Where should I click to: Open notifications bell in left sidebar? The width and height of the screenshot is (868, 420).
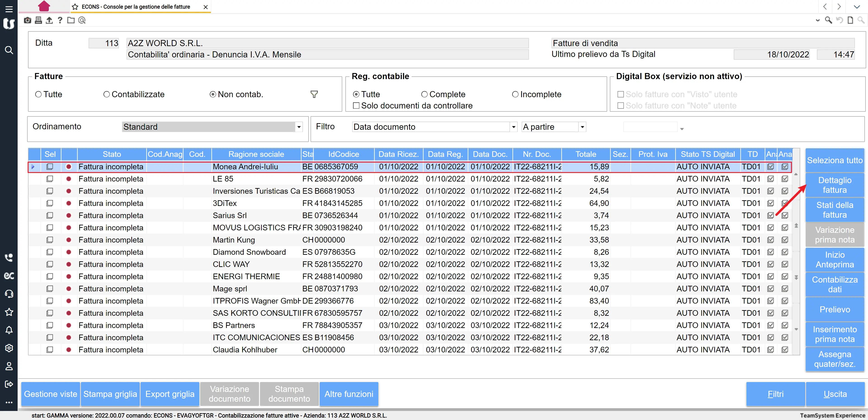pyautogui.click(x=9, y=330)
